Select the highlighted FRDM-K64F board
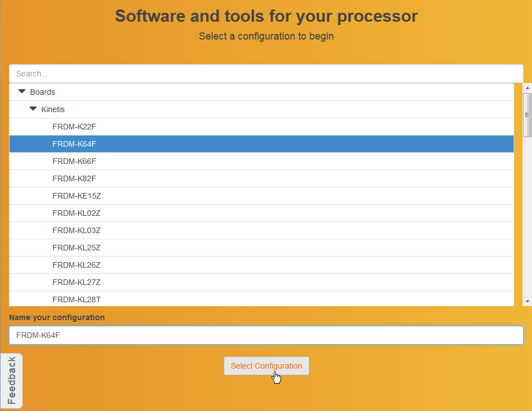The height and width of the screenshot is (411, 532). (x=74, y=144)
